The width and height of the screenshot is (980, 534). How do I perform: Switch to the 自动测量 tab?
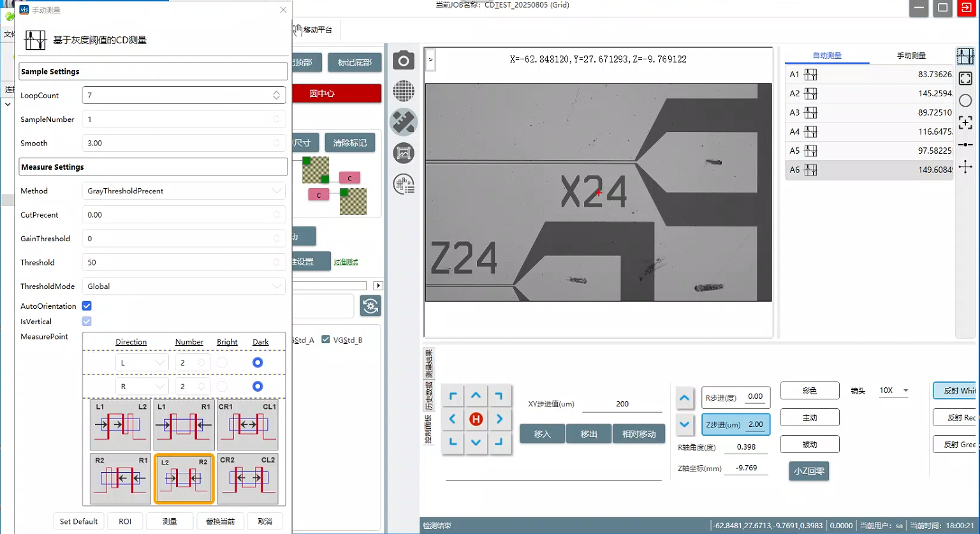pyautogui.click(x=826, y=56)
